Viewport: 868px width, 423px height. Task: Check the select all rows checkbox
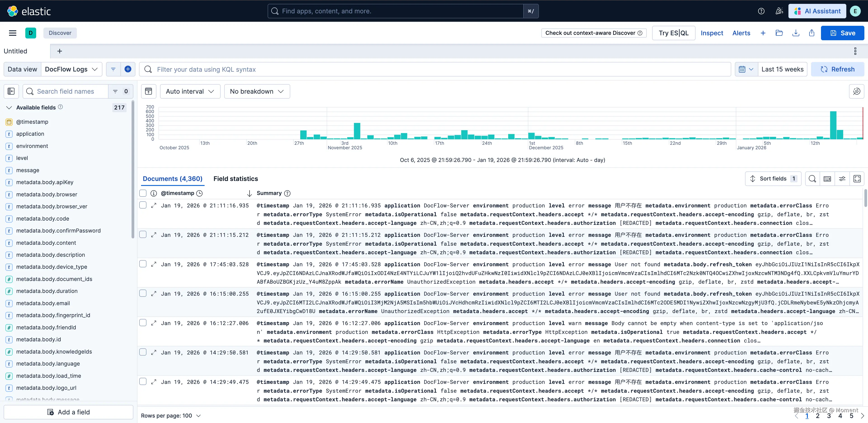click(x=143, y=193)
